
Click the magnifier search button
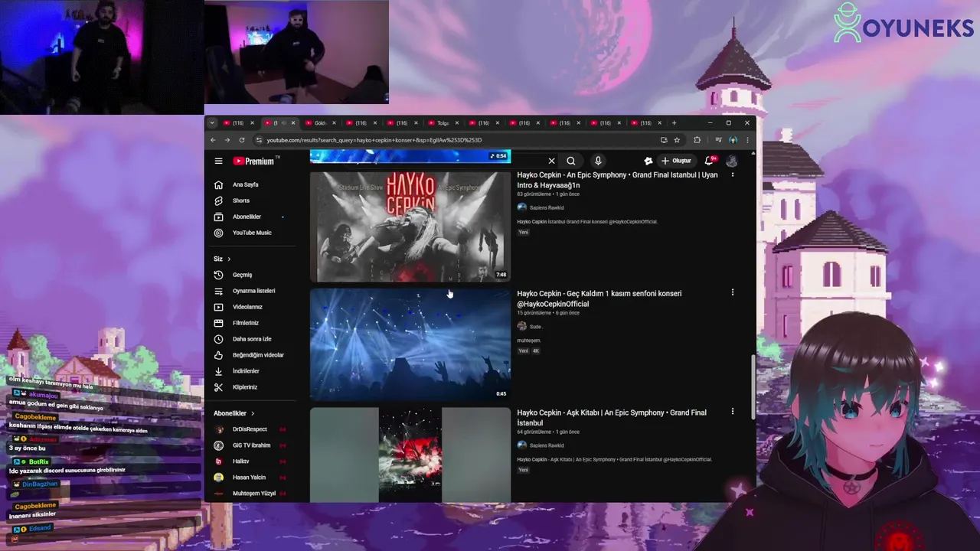(571, 161)
